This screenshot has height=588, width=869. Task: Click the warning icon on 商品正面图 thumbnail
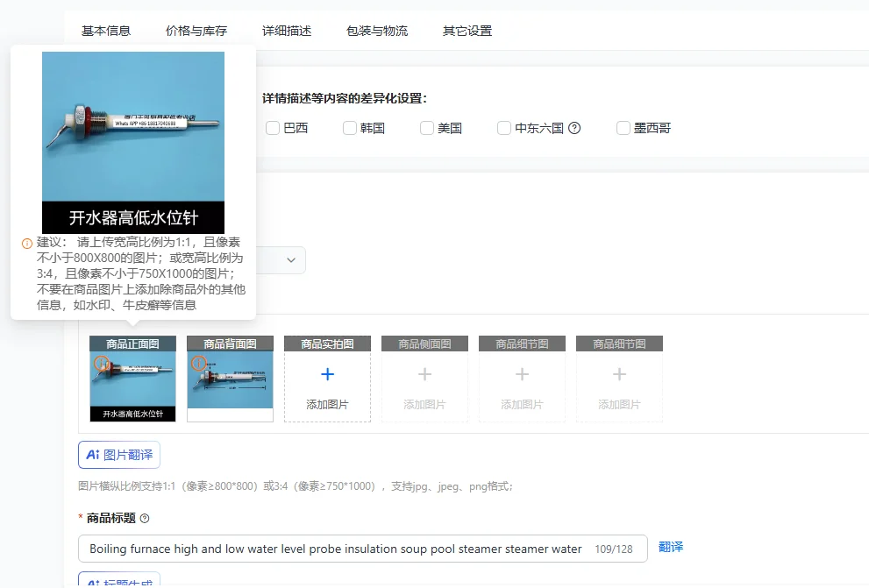(101, 363)
